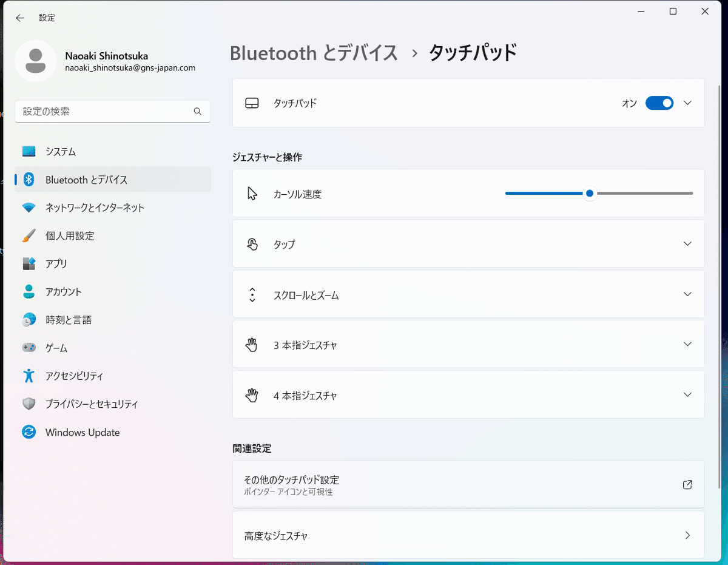The image size is (728, 565).
Task: Click the ポインター アイコンと可視性 subtitle
Action: point(289,492)
